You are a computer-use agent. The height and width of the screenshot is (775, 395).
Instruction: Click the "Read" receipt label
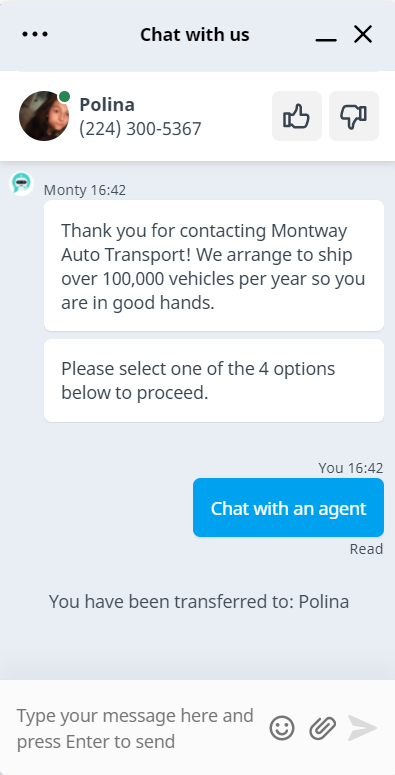click(366, 549)
